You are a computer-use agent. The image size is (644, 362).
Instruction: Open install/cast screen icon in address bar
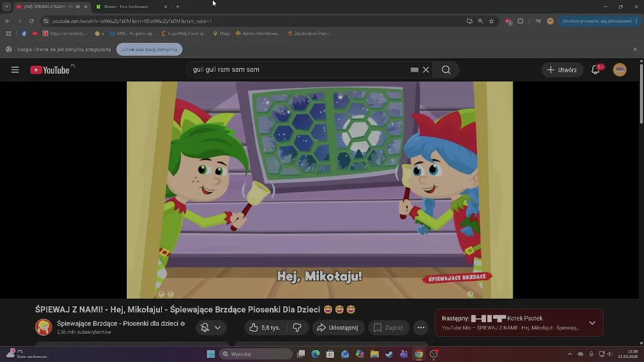pyautogui.click(x=469, y=21)
